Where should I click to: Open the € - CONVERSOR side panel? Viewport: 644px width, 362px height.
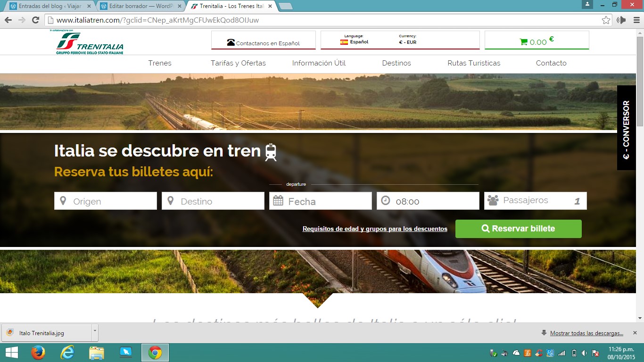[x=626, y=128]
